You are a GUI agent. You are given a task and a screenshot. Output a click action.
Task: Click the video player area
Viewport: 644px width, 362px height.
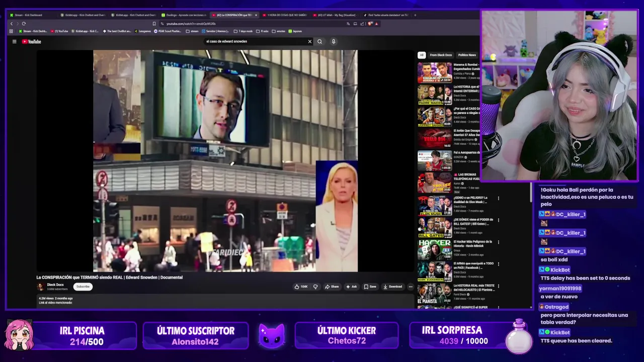tap(225, 161)
